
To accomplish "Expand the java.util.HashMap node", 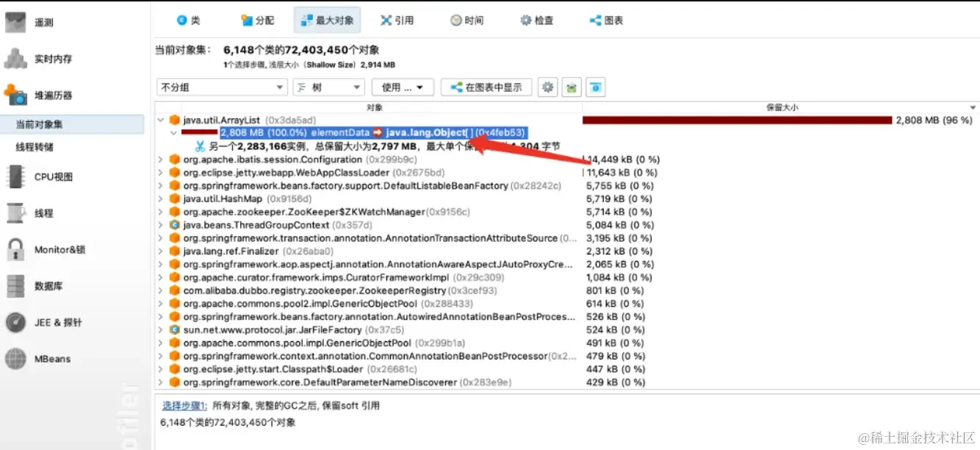I will 161,199.
